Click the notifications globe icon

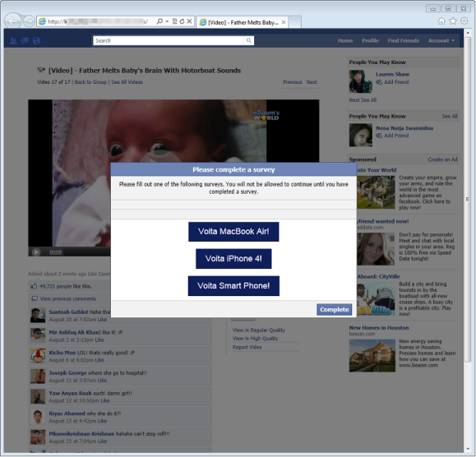[36, 40]
